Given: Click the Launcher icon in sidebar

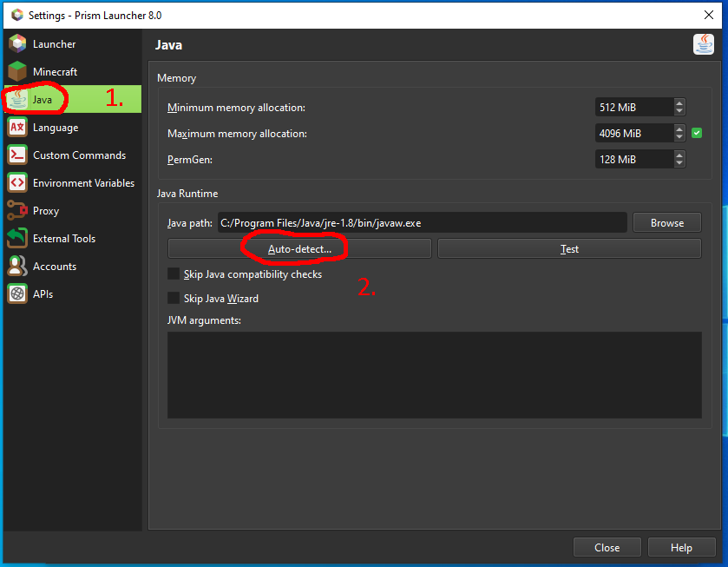Looking at the screenshot, I should pyautogui.click(x=17, y=44).
